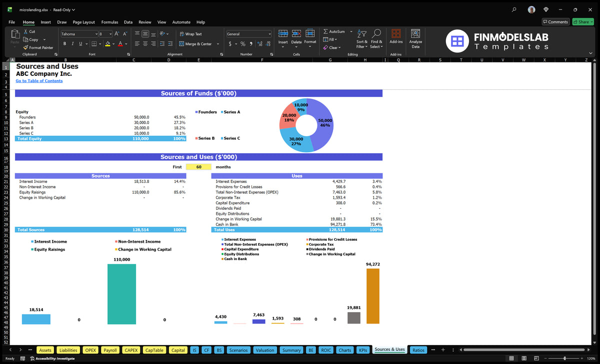This screenshot has height=364, width=600.
Task: Follow the Go to Table of Contents link
Action: click(39, 81)
